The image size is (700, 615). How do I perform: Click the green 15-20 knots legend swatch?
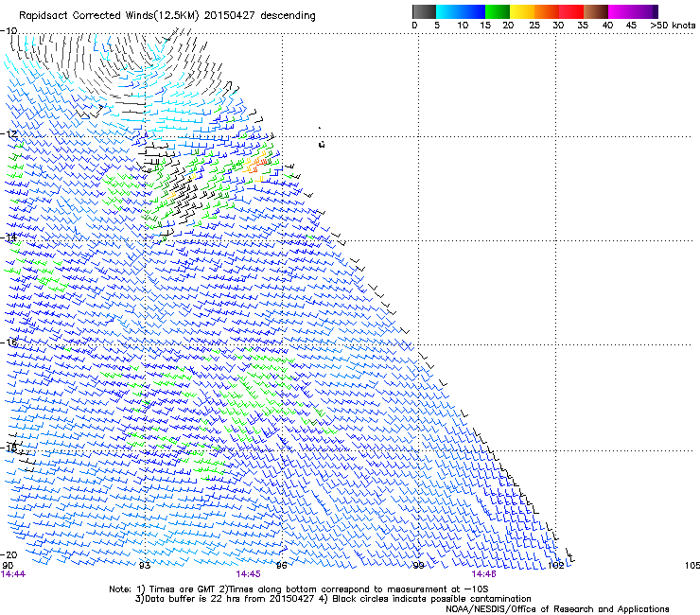pos(498,11)
